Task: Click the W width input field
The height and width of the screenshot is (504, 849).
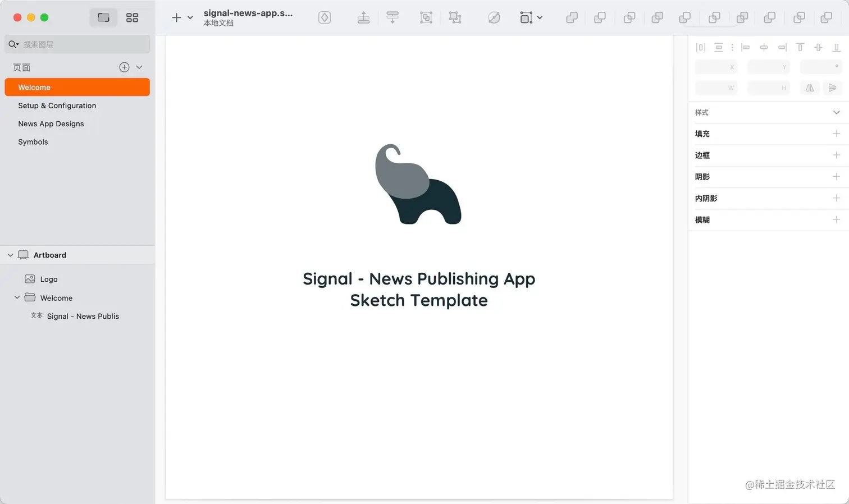Action: (716, 88)
